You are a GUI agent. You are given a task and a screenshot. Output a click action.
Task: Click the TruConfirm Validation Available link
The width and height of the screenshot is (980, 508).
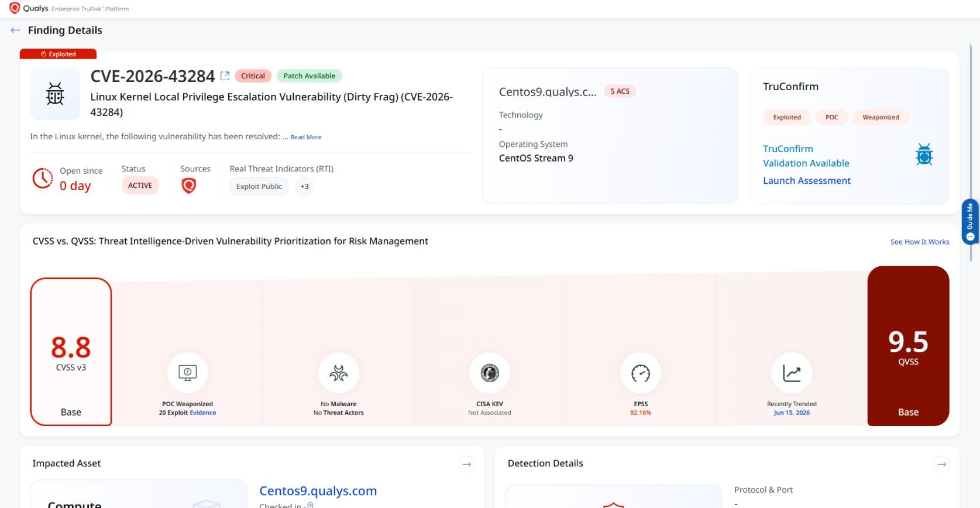(x=806, y=156)
